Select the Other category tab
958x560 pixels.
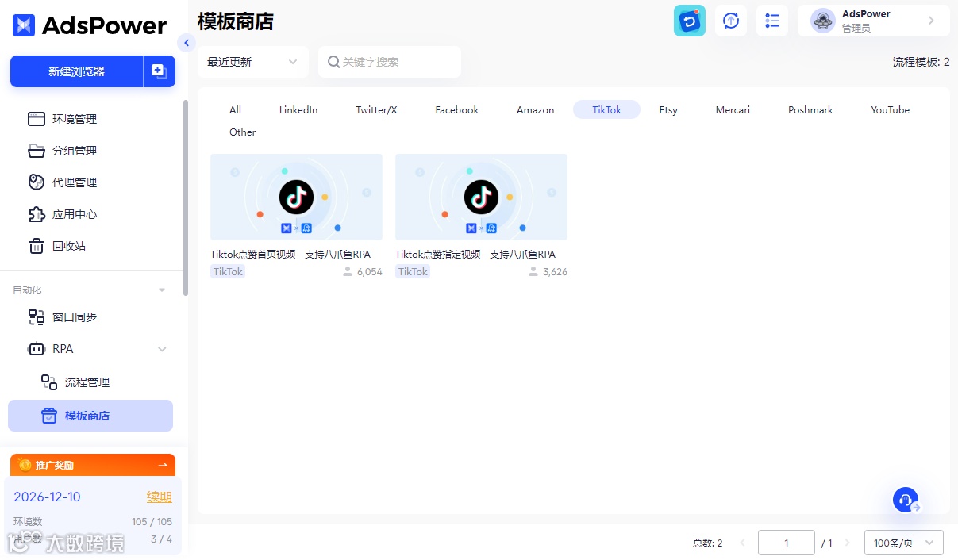(x=243, y=132)
